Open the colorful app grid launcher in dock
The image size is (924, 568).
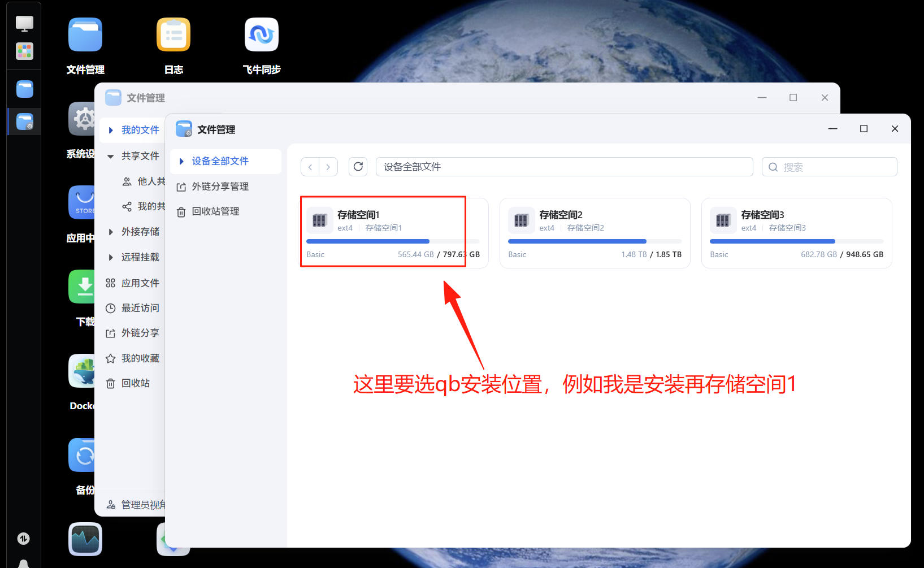[x=24, y=51]
